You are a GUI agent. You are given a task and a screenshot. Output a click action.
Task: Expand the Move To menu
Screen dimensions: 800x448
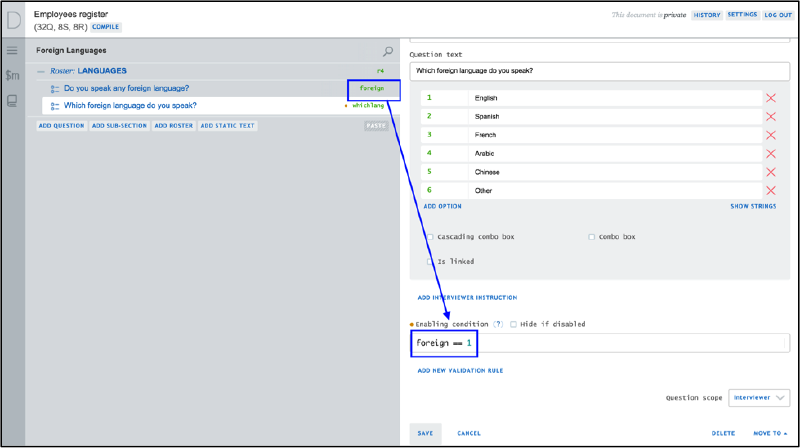(x=771, y=433)
